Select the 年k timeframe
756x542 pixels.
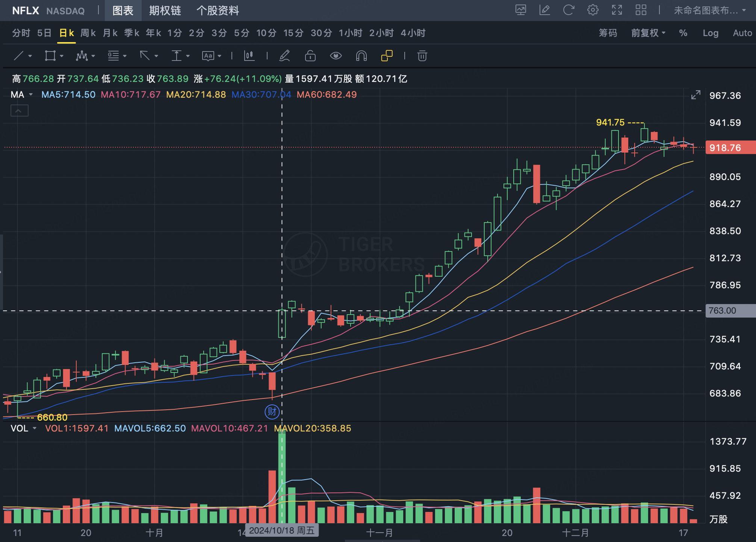(x=153, y=33)
